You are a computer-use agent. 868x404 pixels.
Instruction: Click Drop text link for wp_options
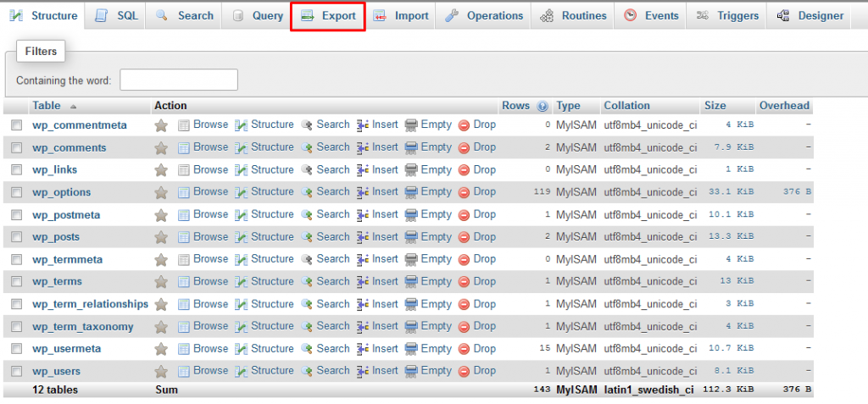click(x=484, y=192)
